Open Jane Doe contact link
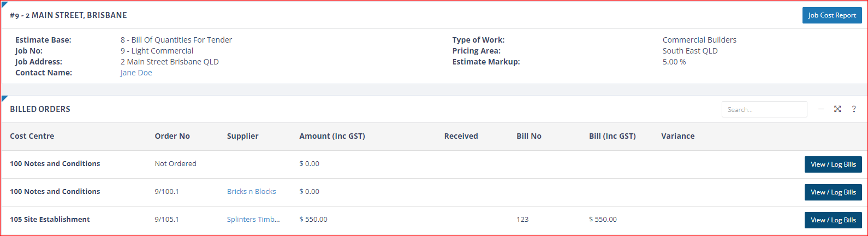This screenshot has width=868, height=236. (x=136, y=73)
